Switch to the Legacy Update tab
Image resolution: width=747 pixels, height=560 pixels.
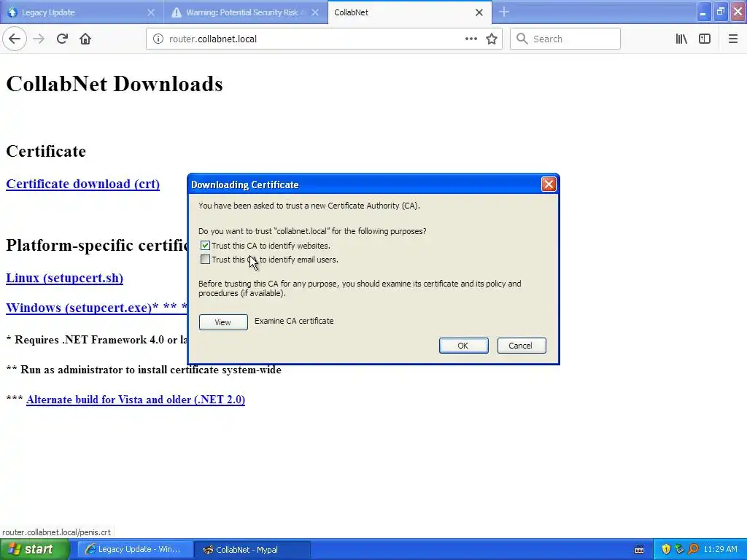[x=82, y=12]
